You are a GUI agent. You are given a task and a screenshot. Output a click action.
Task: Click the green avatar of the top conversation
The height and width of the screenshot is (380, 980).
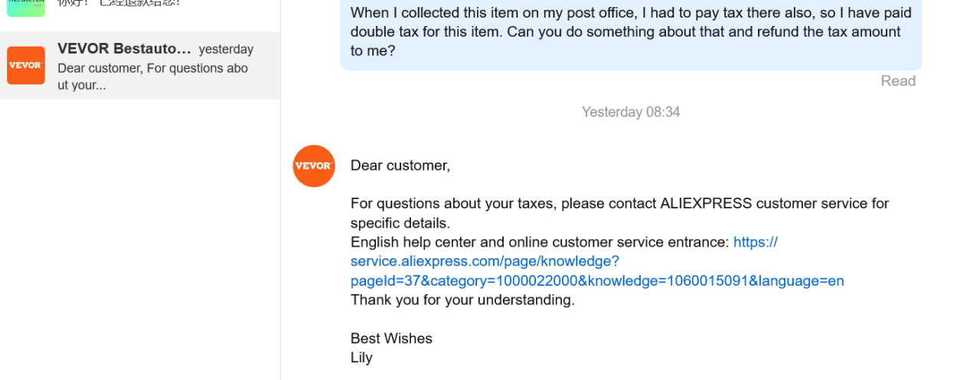(x=26, y=6)
